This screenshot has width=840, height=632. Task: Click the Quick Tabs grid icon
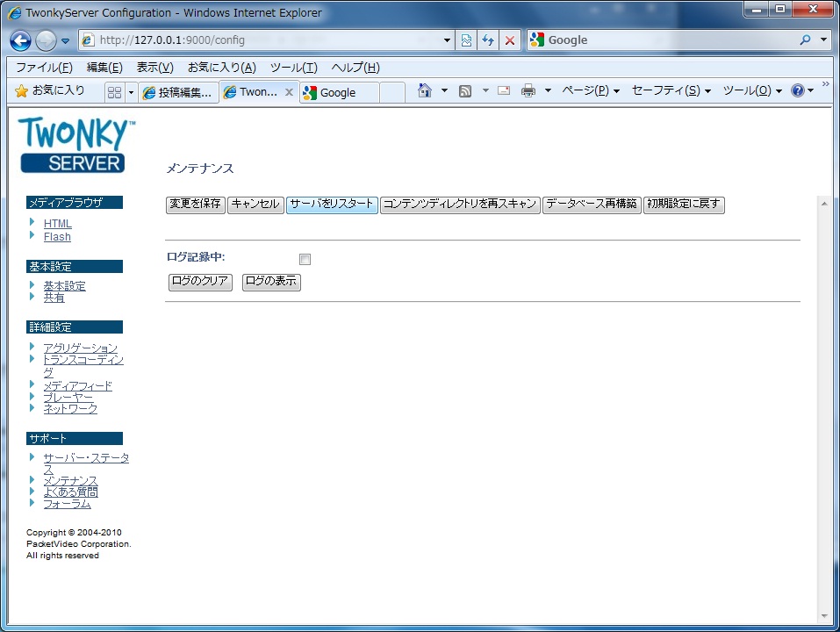pos(114,92)
